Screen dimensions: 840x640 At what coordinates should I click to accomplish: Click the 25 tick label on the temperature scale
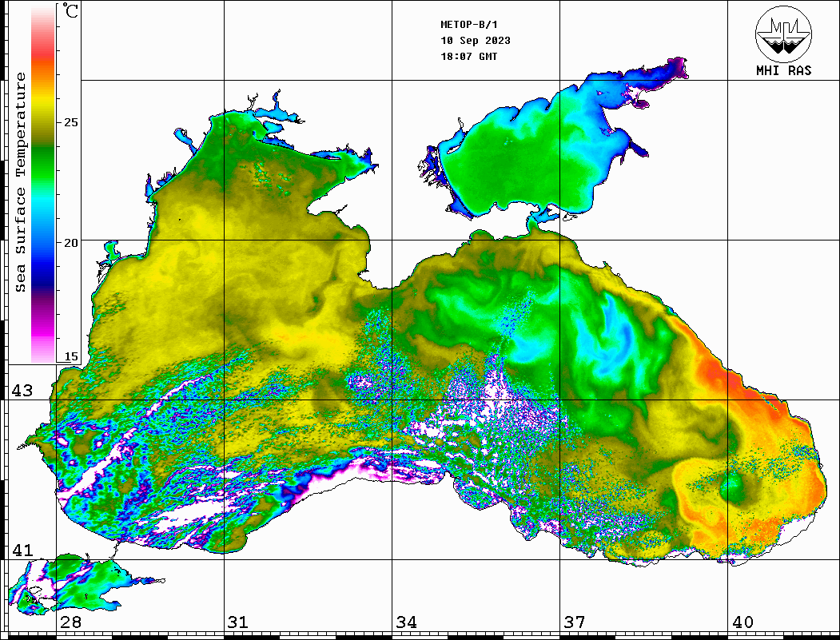(x=70, y=122)
